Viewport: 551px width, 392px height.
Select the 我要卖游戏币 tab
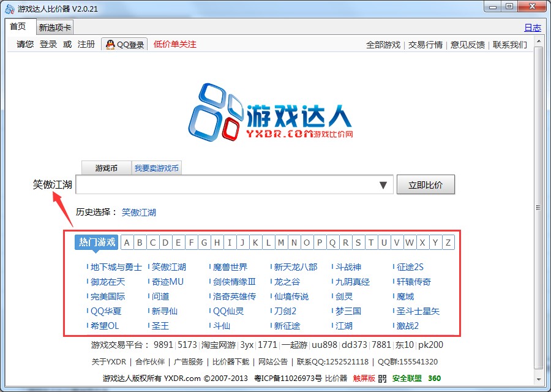(x=156, y=168)
